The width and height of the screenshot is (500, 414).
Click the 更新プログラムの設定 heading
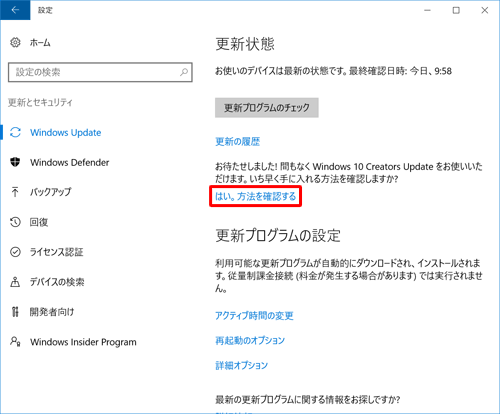[278, 236]
